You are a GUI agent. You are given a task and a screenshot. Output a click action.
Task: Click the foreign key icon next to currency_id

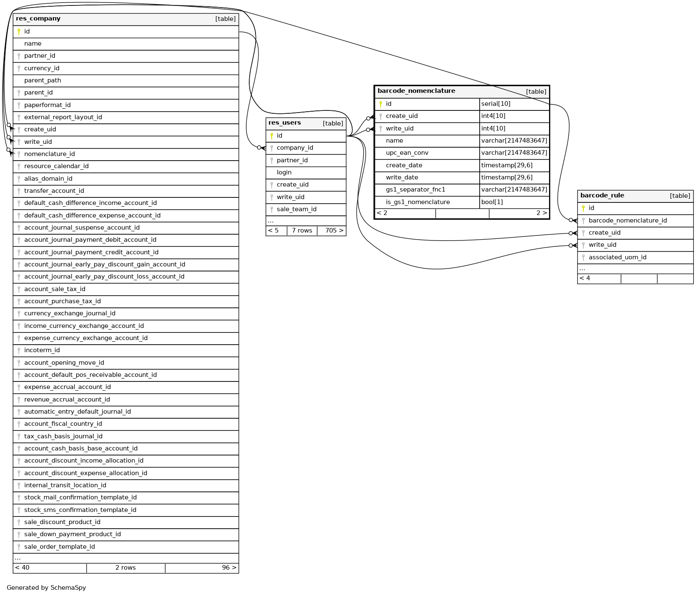pyautogui.click(x=19, y=68)
